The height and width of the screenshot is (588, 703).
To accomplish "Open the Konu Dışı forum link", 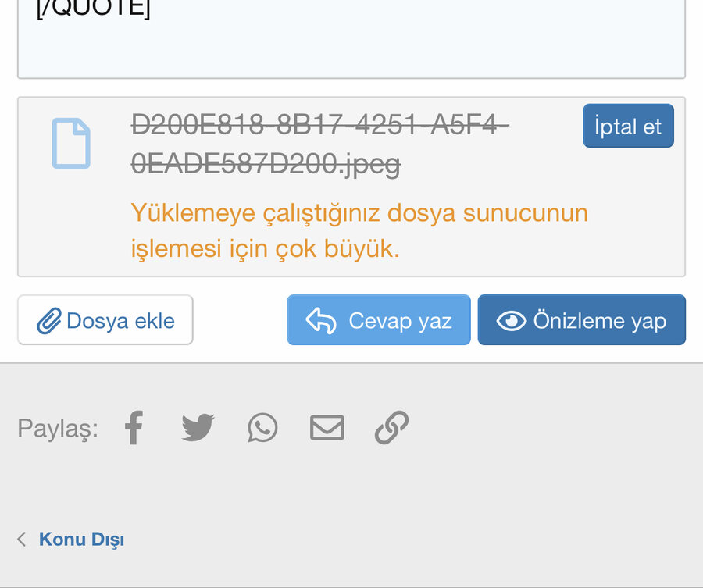I will click(x=81, y=540).
